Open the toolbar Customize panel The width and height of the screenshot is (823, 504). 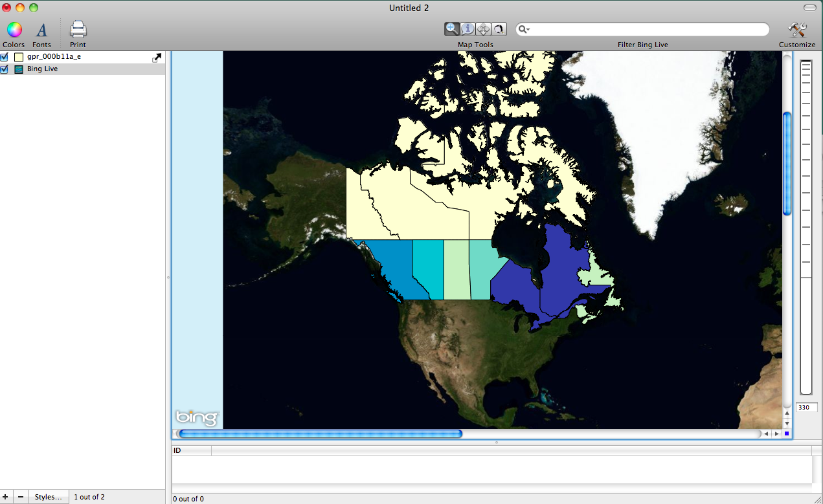[796, 30]
